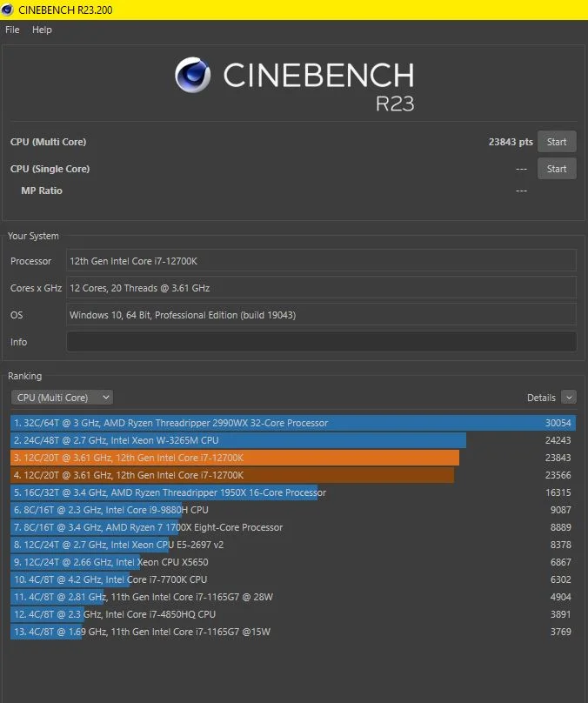Image resolution: width=588 pixels, height=703 pixels.
Task: Expand the ranking Details chevron button
Action: pos(569,398)
